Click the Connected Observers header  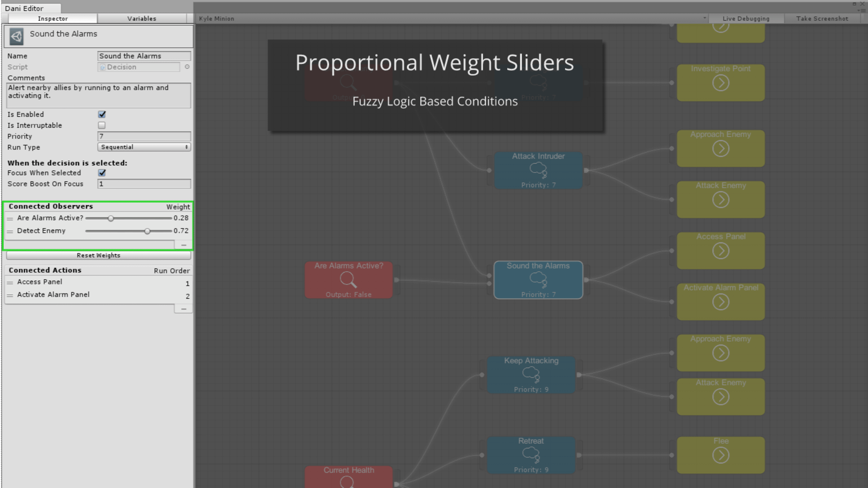point(51,206)
